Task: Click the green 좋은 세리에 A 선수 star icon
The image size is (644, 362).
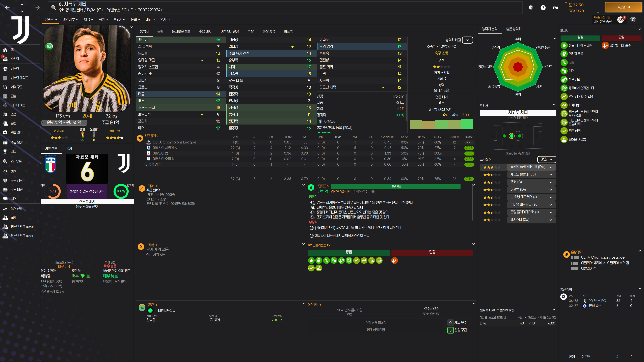Action: pyautogui.click(x=564, y=45)
